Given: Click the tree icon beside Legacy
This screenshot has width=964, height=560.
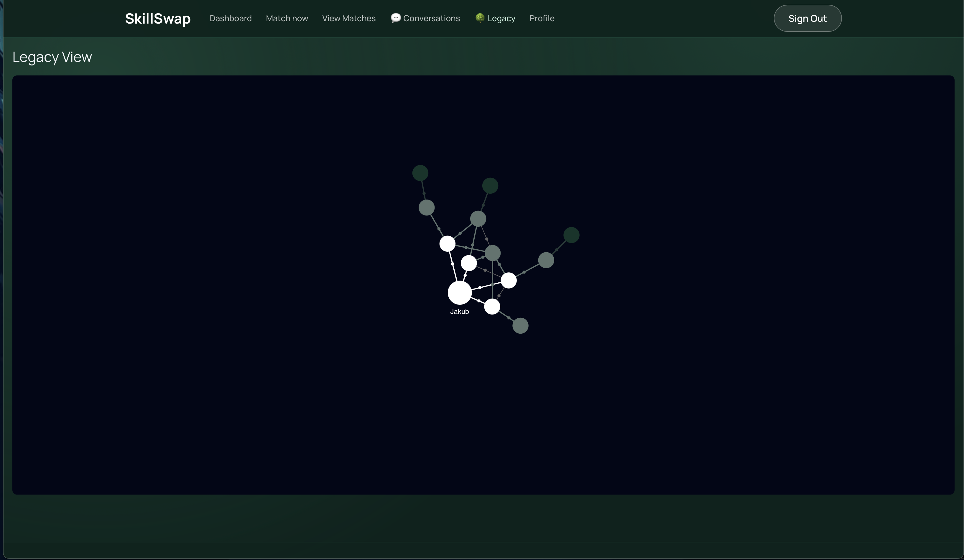Looking at the screenshot, I should click(480, 18).
